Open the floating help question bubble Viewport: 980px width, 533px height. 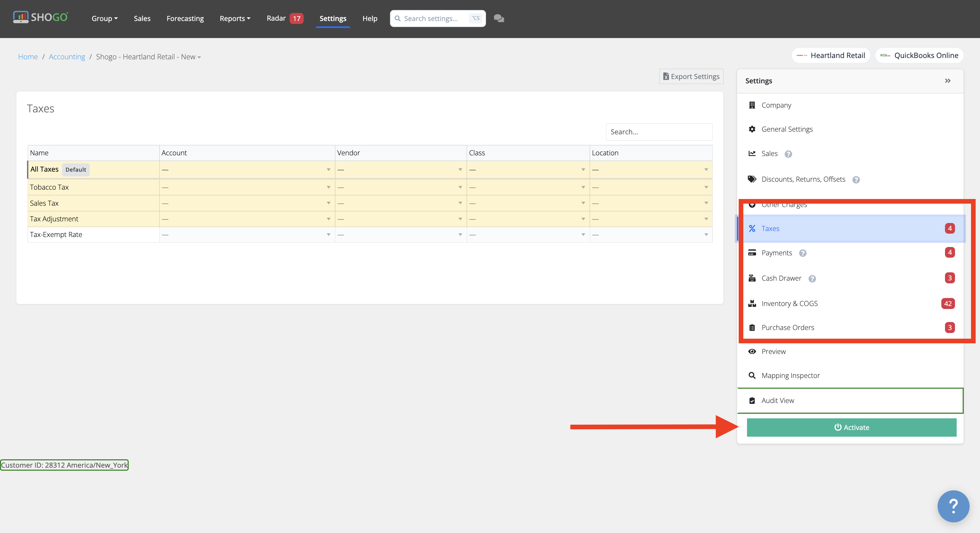[953, 506]
